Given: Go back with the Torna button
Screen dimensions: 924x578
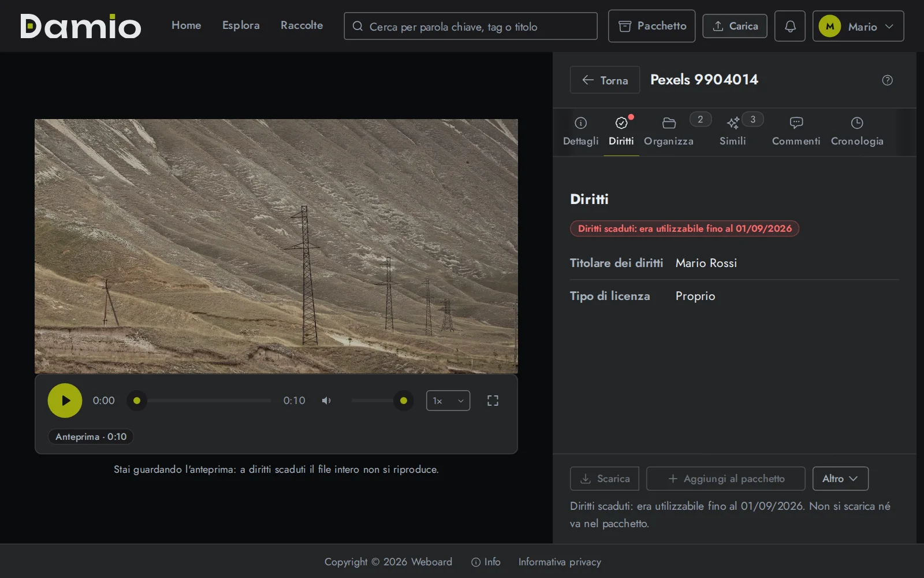Looking at the screenshot, I should (x=605, y=80).
